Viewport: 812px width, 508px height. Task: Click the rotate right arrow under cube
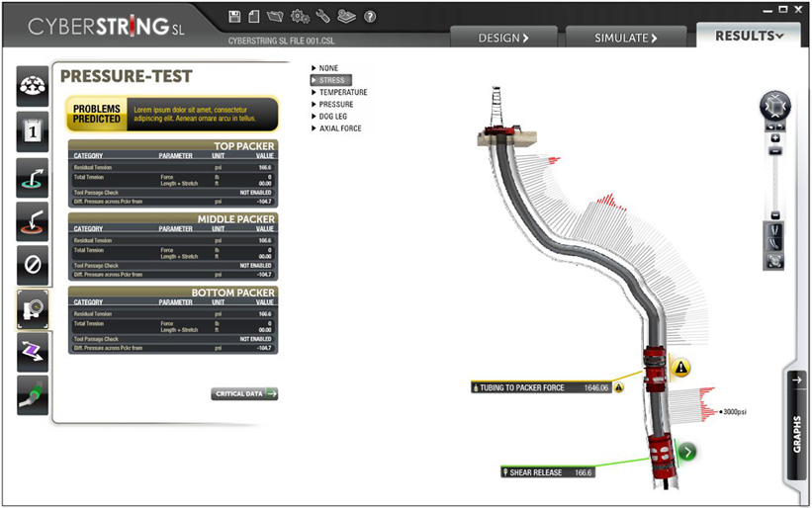tap(780, 127)
